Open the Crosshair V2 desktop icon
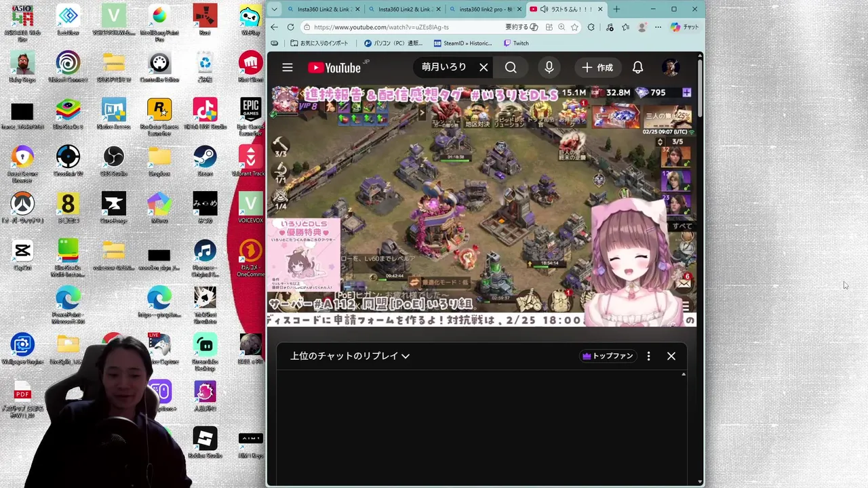868x488 pixels. [68, 161]
